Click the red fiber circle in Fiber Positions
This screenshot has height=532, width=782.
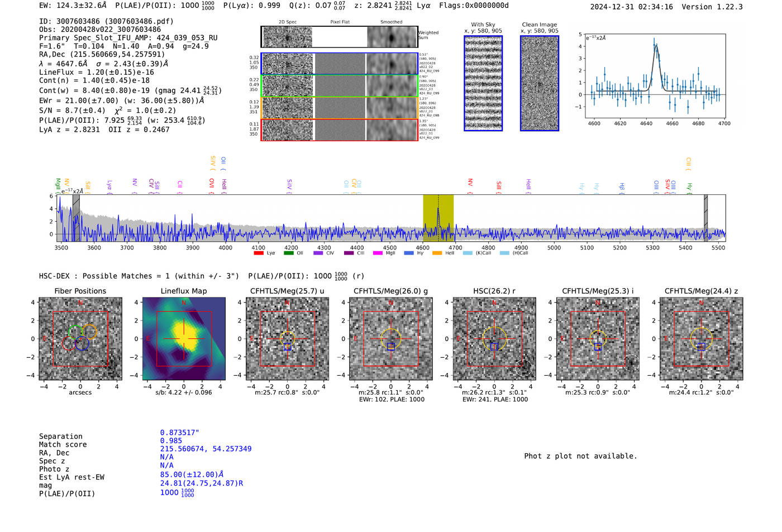point(69,343)
